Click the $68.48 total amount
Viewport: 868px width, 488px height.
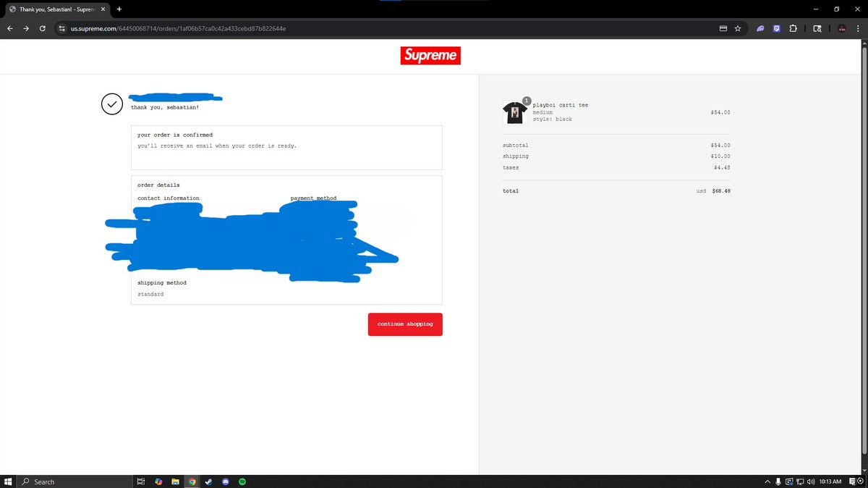pyautogui.click(x=721, y=191)
